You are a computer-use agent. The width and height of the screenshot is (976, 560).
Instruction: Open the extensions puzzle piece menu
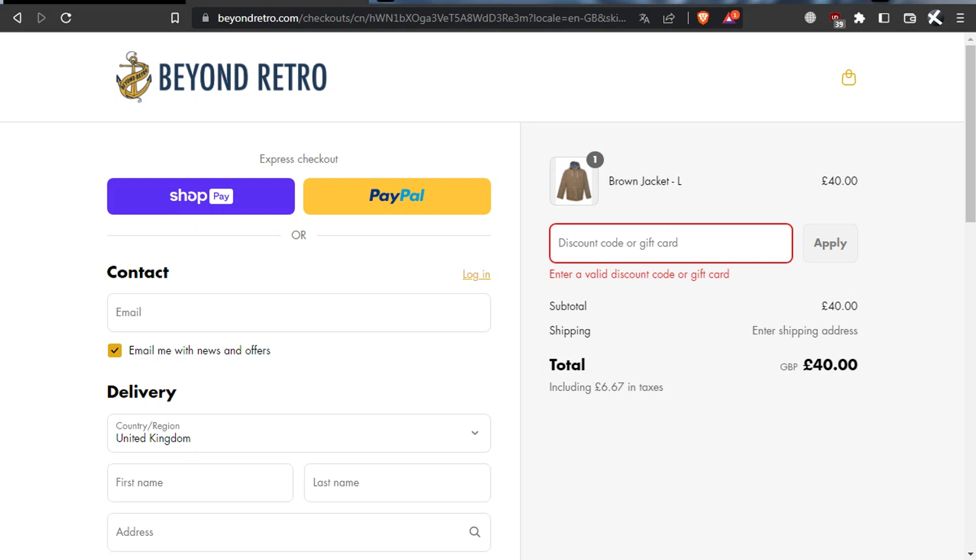(860, 18)
